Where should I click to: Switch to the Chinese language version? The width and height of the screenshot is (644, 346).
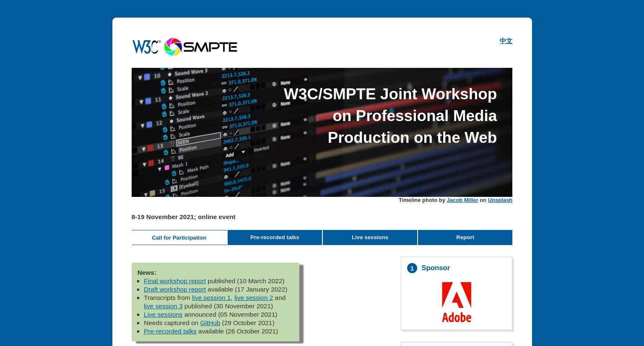[506, 41]
